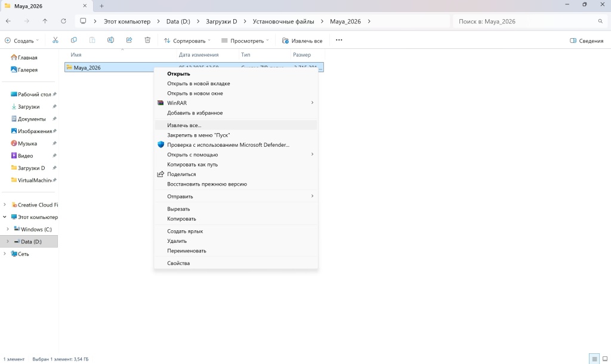Click the Rename icon in the toolbar
611x364 pixels.
(x=110, y=40)
